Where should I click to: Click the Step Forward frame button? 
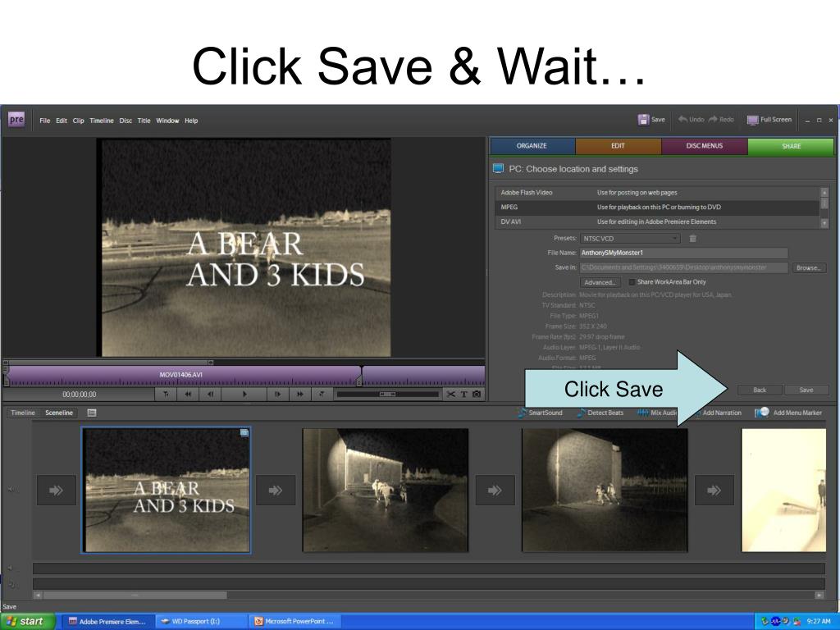[x=277, y=395]
